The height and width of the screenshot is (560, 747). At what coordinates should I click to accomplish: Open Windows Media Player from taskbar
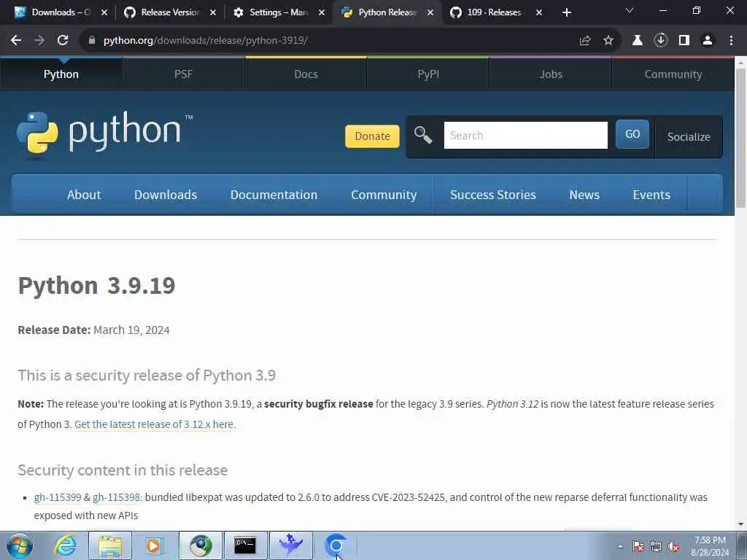(x=155, y=545)
